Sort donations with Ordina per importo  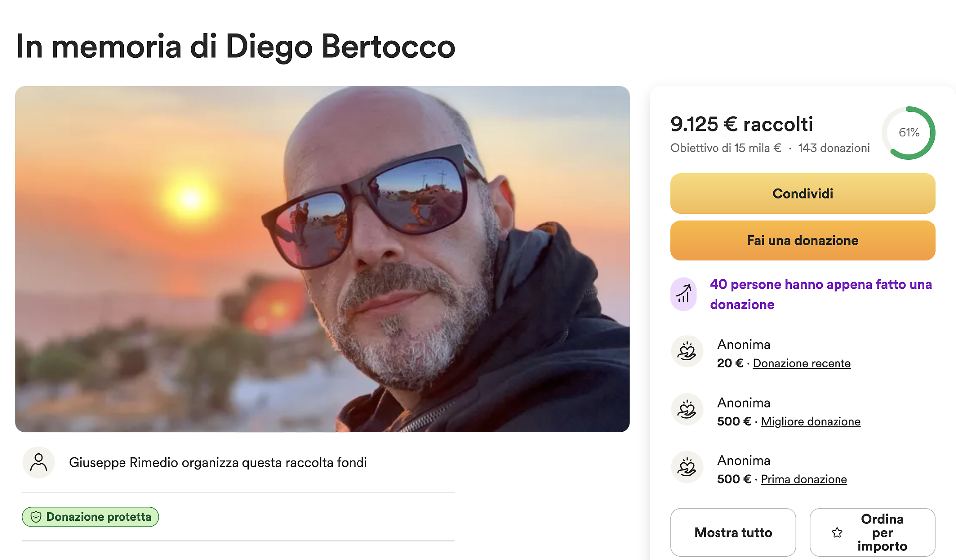coord(882,532)
